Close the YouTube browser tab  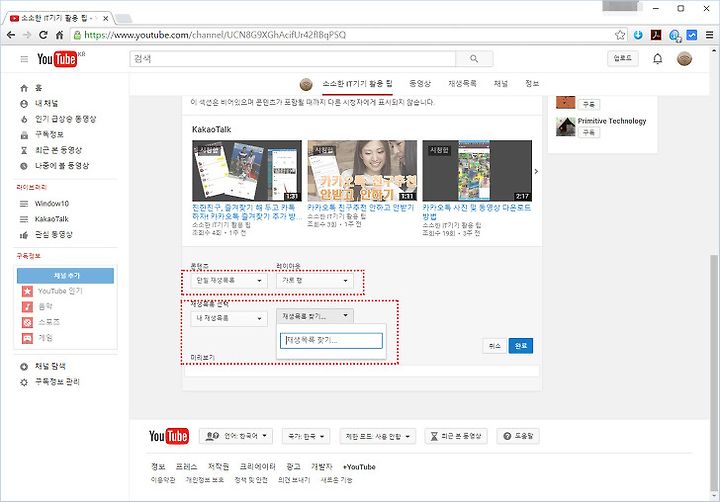pyautogui.click(x=106, y=18)
